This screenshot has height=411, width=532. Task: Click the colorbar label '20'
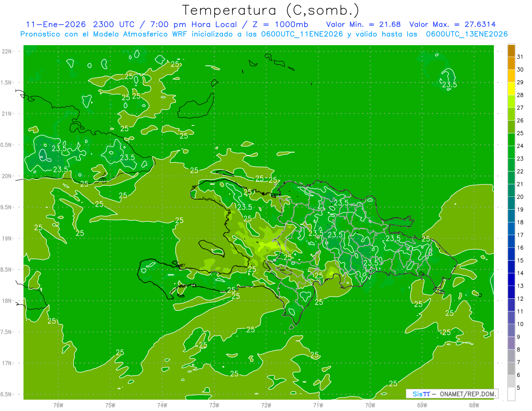tap(520, 197)
